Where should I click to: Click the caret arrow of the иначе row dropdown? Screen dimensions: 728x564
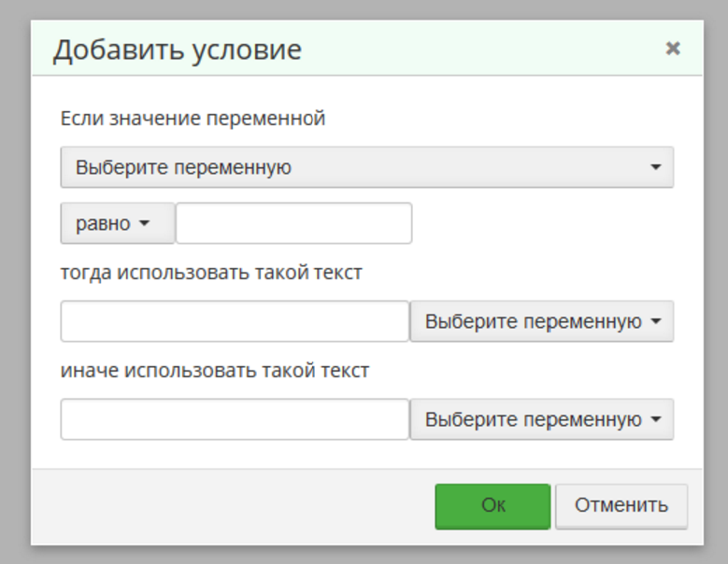[x=655, y=420]
